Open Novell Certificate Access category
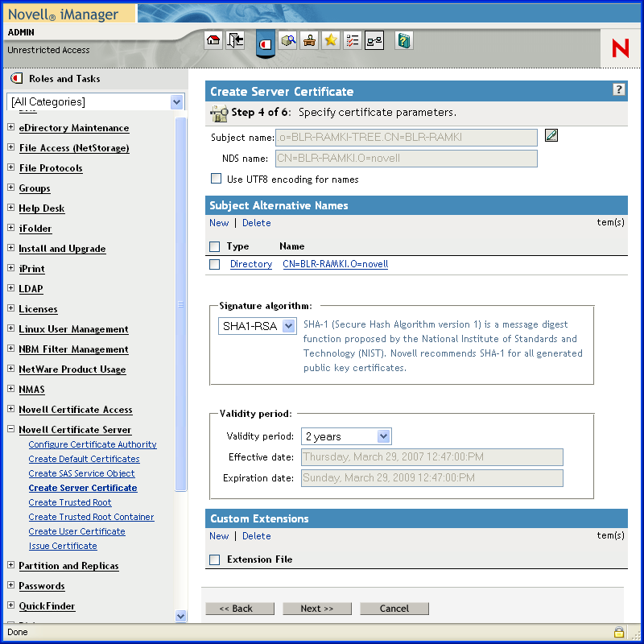This screenshot has height=644, width=644. pyautogui.click(x=76, y=410)
